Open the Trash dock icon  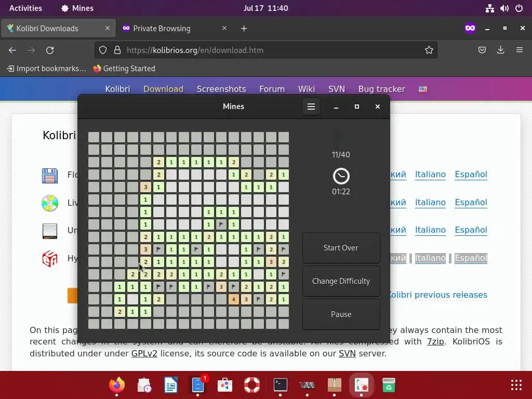[389, 385]
